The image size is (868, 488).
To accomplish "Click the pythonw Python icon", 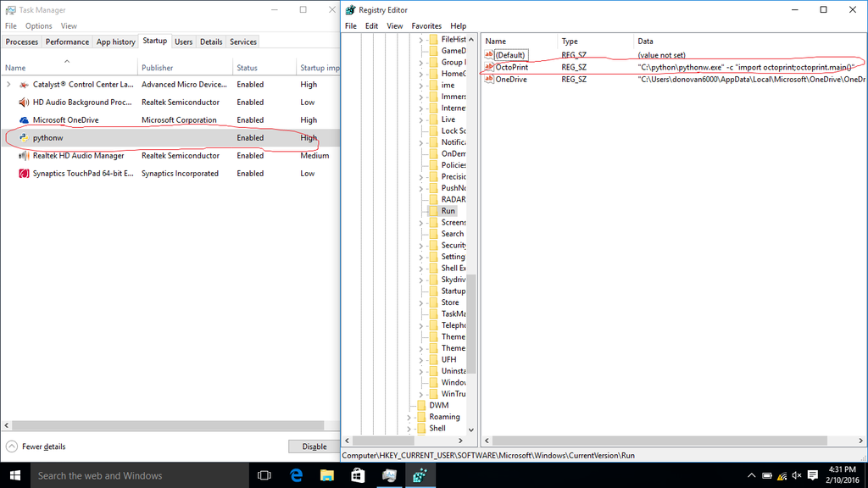I will pyautogui.click(x=24, y=138).
